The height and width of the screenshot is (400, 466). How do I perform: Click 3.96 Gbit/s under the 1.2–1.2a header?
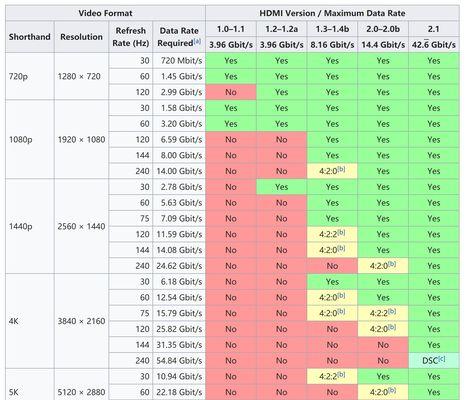282,45
